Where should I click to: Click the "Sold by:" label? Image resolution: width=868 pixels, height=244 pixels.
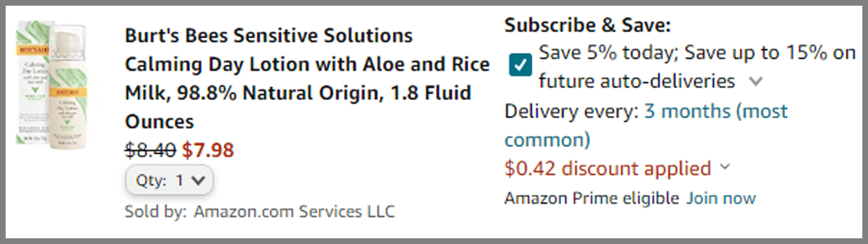155,212
